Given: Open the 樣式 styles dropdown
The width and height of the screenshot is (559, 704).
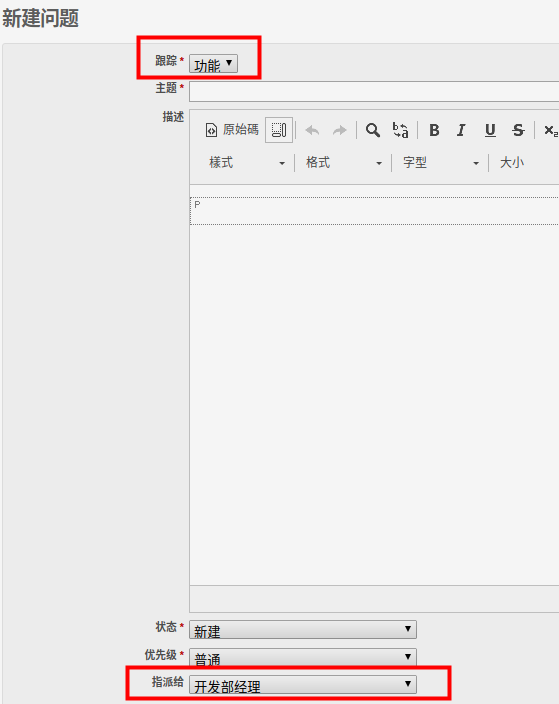Looking at the screenshot, I should (x=246, y=163).
